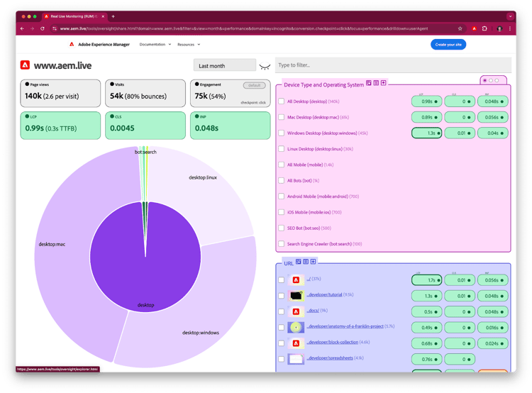Expand the Resources menu

coord(189,45)
